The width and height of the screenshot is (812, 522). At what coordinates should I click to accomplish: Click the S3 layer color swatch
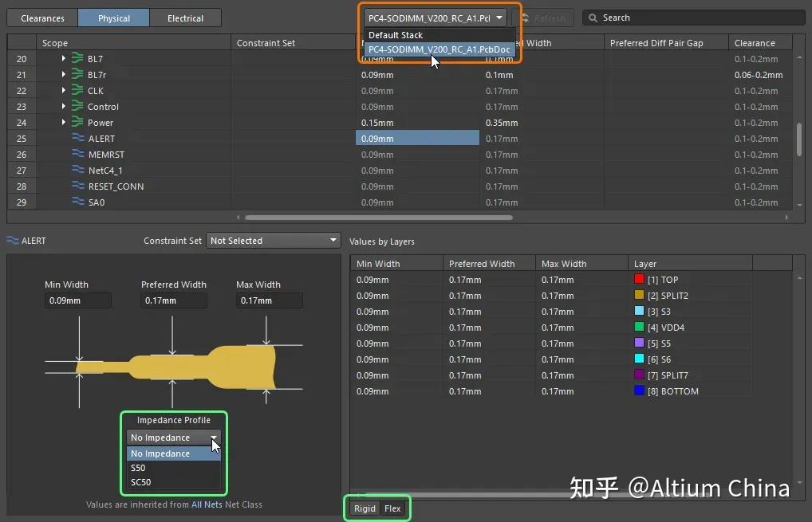(x=639, y=311)
